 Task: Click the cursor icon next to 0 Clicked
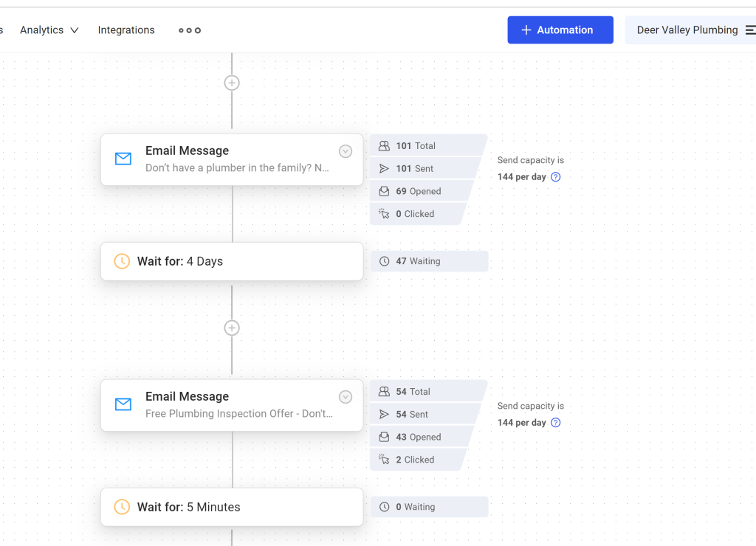(x=384, y=214)
